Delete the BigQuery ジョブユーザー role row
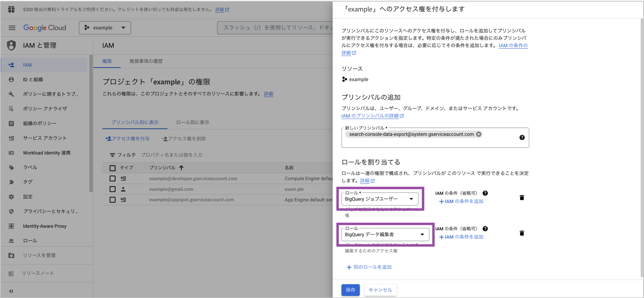The image size is (644, 298). 522,198
